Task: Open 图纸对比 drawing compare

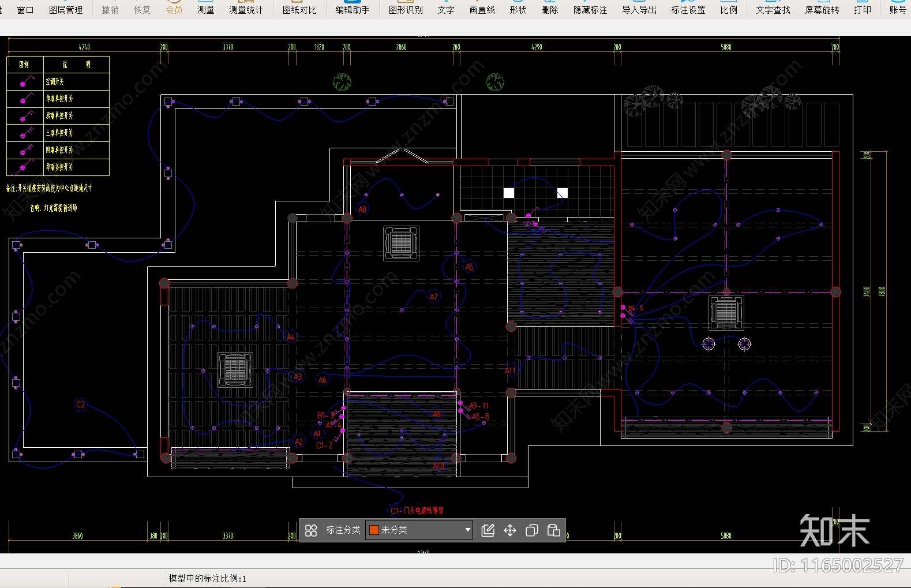Action: point(299,10)
